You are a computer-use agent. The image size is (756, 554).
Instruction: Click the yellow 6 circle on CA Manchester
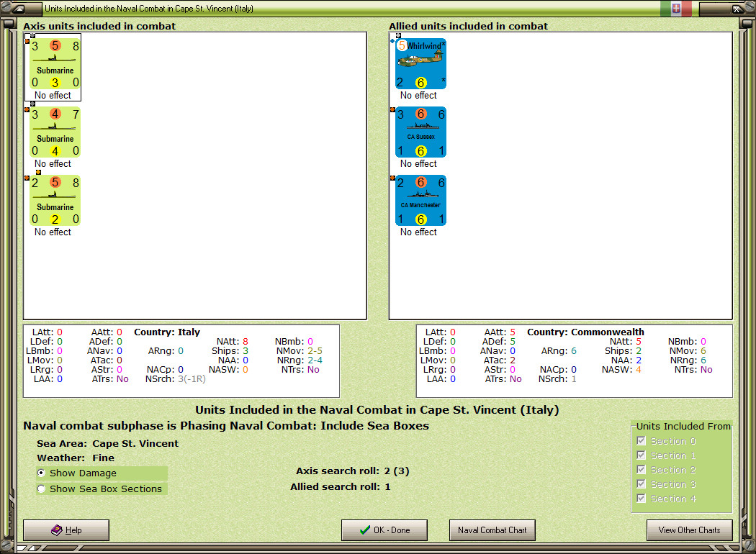coord(421,219)
